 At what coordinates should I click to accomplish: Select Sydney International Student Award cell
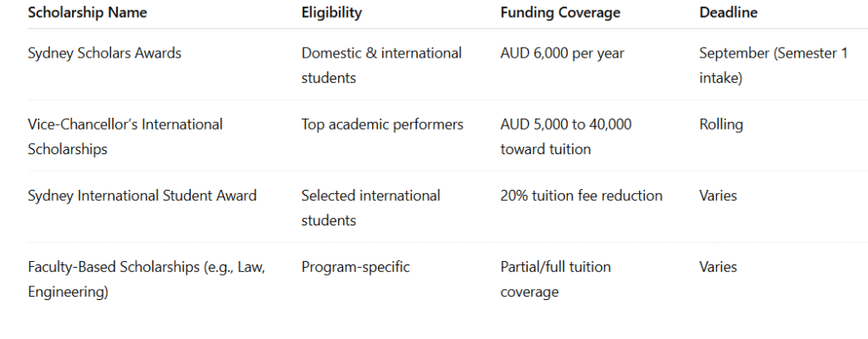pos(142,196)
